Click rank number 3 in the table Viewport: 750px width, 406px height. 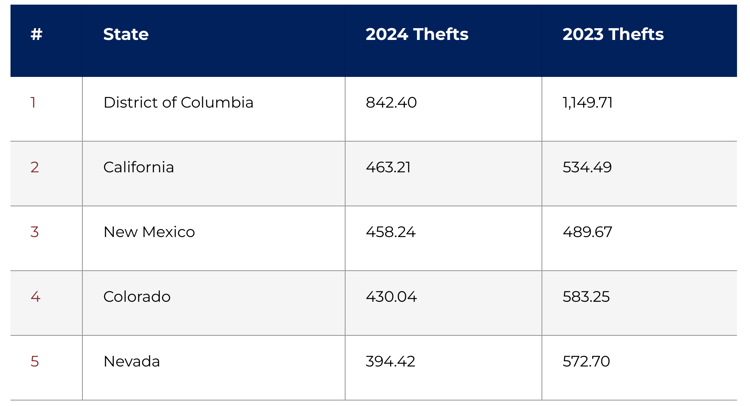click(34, 232)
